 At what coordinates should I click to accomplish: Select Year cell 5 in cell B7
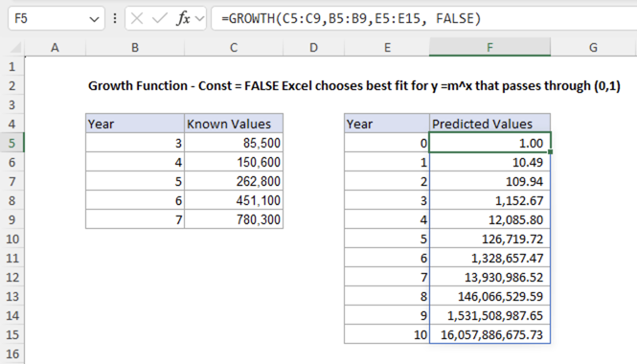point(135,181)
